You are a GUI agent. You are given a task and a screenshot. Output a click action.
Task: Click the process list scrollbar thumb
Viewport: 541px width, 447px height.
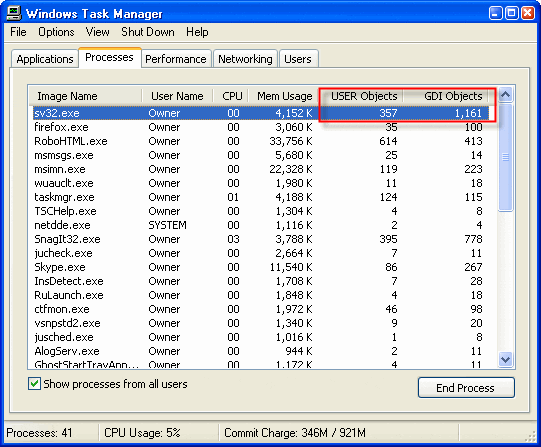505,157
